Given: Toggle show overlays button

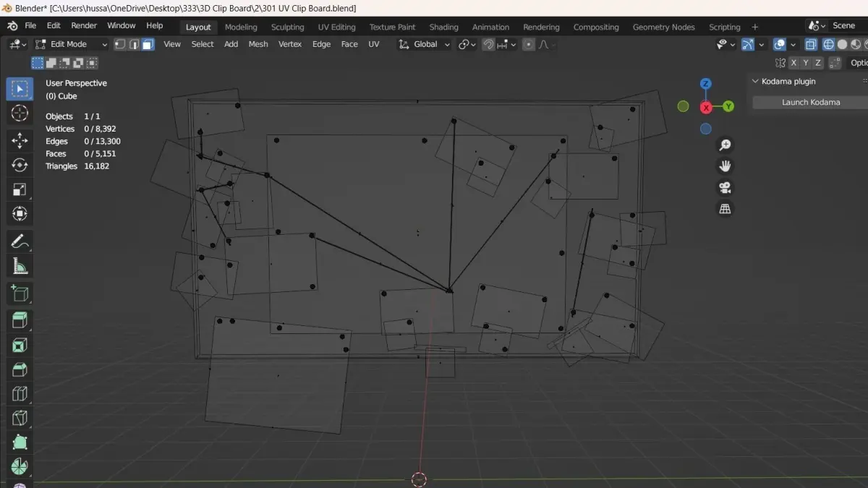Looking at the screenshot, I should coord(779,44).
